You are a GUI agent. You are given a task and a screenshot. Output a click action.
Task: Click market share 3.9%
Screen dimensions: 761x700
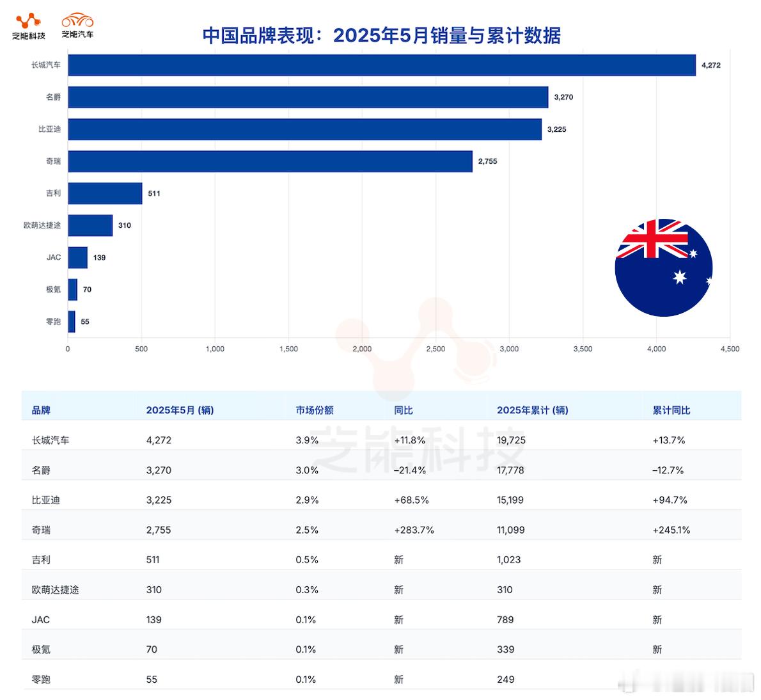pos(307,440)
